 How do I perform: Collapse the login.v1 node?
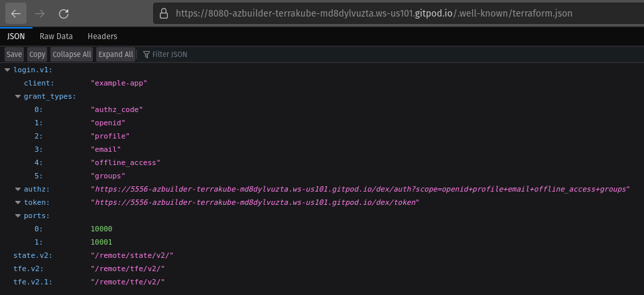pos(7,70)
